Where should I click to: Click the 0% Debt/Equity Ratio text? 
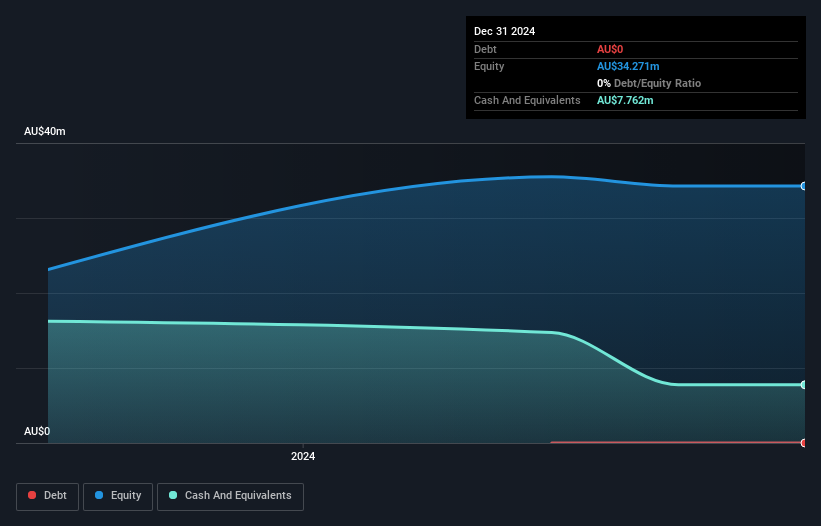(x=649, y=83)
